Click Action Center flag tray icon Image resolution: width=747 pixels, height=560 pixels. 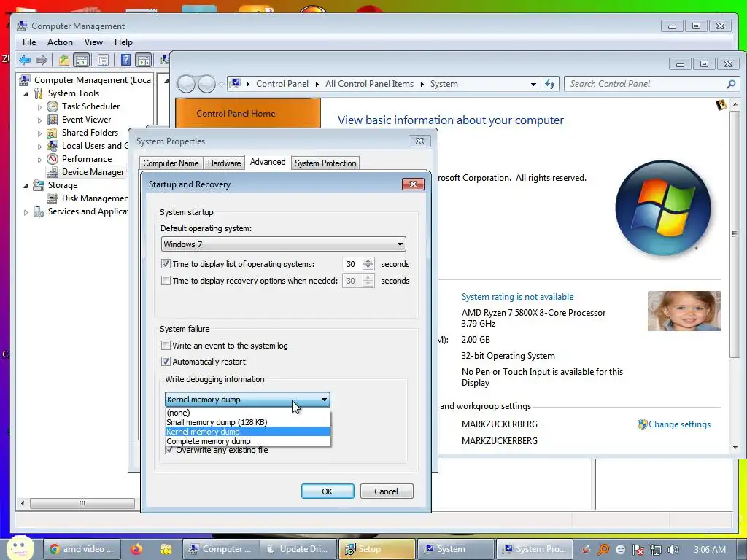[x=638, y=550]
